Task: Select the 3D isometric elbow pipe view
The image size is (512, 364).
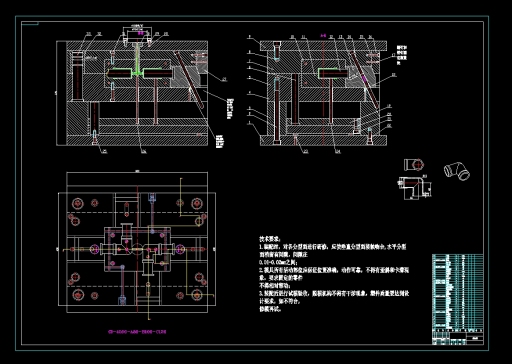Action: [457, 171]
